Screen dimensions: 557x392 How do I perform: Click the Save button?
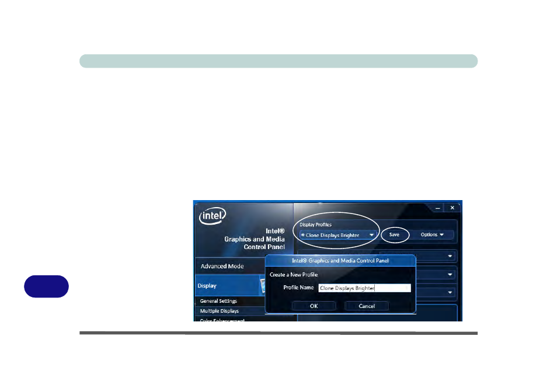click(394, 235)
